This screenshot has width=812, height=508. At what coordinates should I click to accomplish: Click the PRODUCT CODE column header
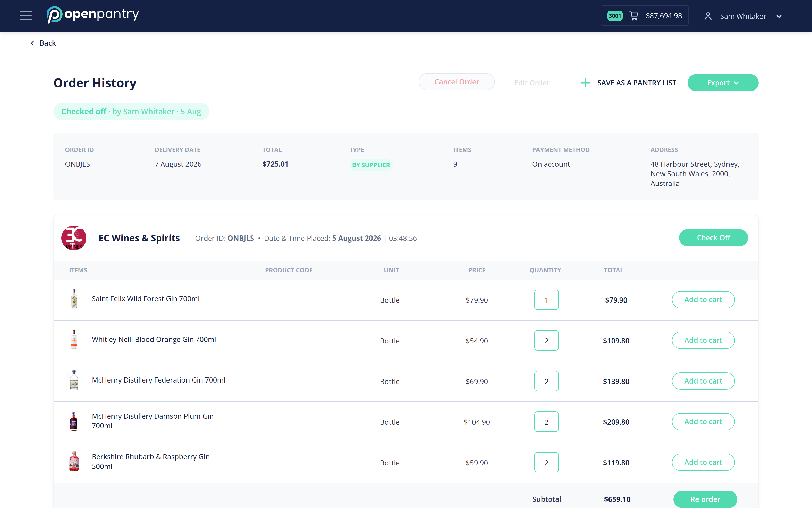289,270
